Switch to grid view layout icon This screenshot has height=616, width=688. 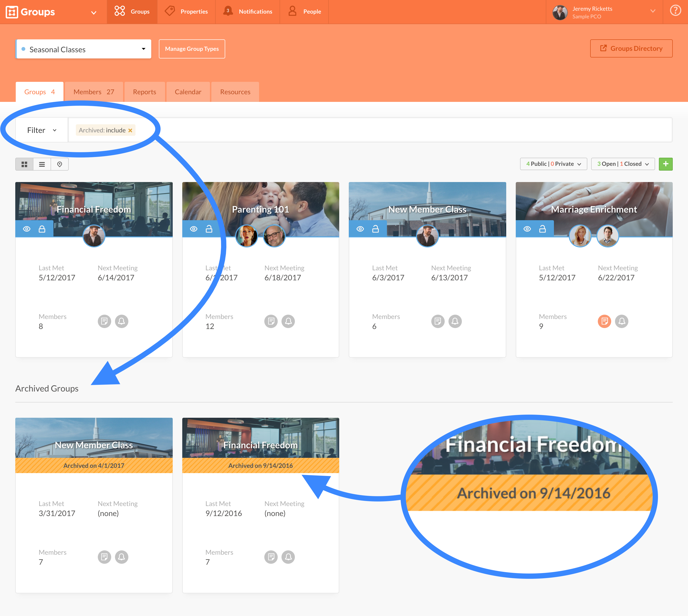[24, 164]
